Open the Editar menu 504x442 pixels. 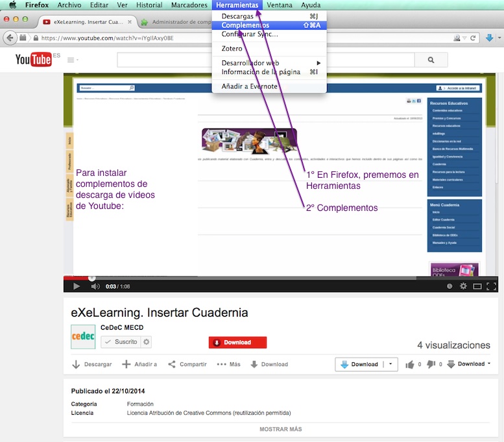(99, 5)
